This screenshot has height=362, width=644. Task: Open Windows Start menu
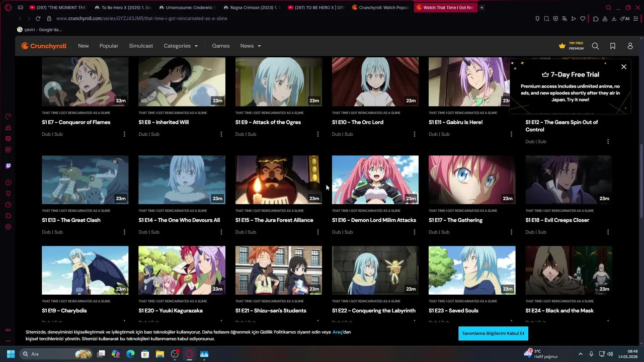[x=11, y=354]
